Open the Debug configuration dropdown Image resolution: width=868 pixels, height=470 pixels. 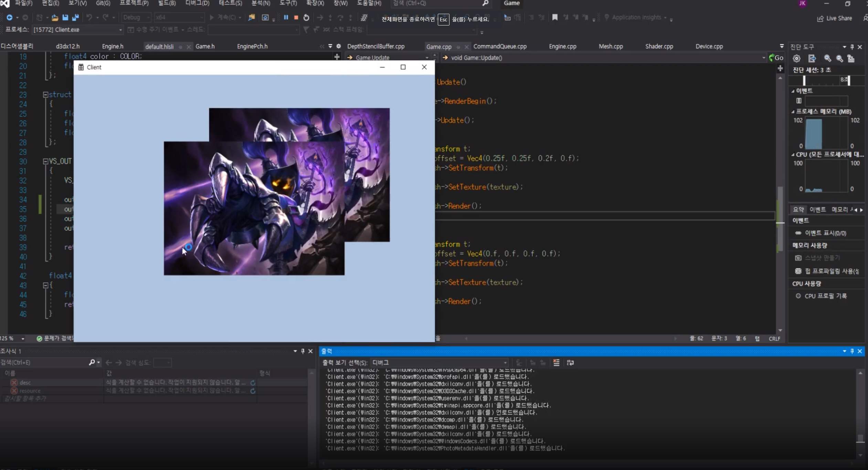point(136,17)
